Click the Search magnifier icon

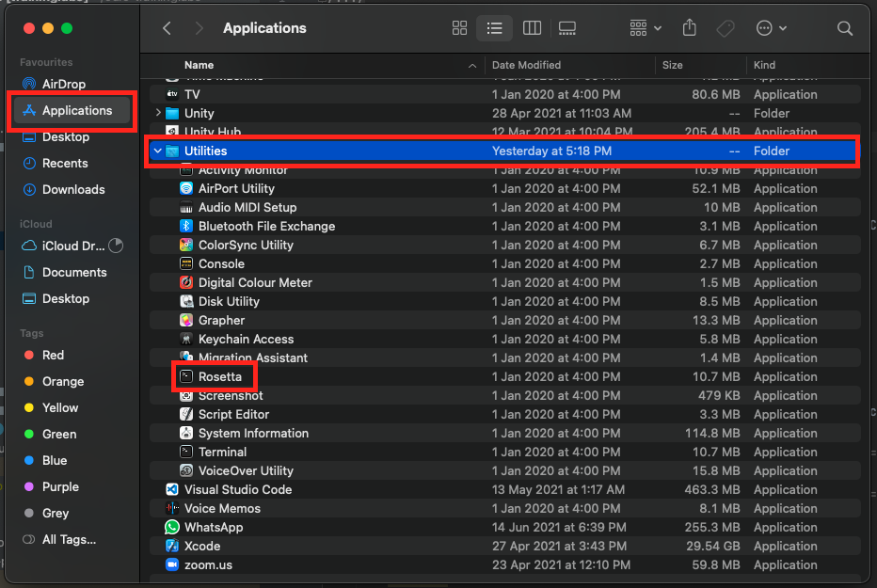coord(845,28)
